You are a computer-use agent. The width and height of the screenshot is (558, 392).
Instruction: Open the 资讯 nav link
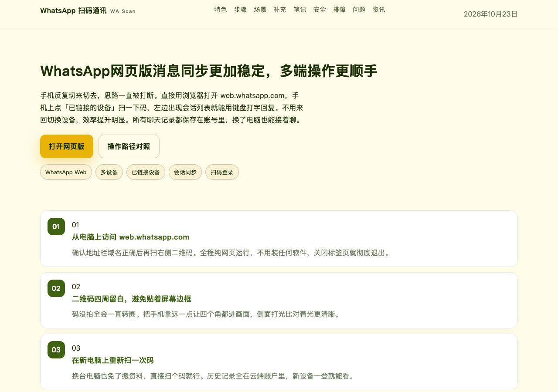tap(379, 10)
